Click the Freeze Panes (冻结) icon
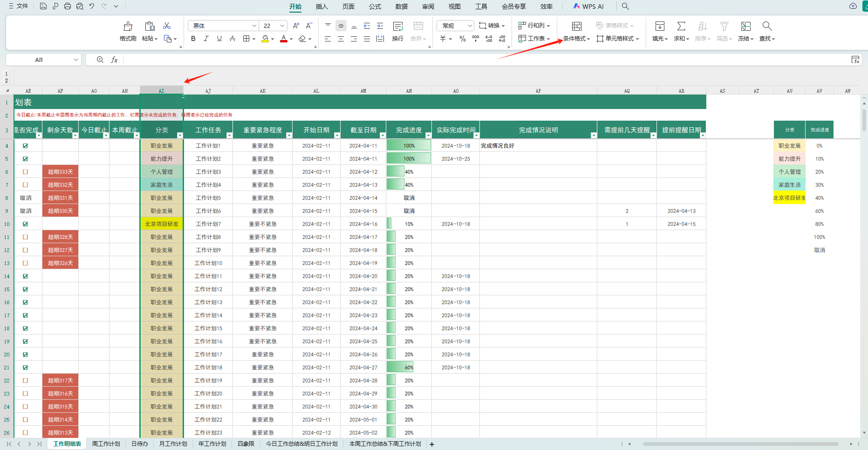Viewport: 868px width, 450px height. tap(746, 26)
